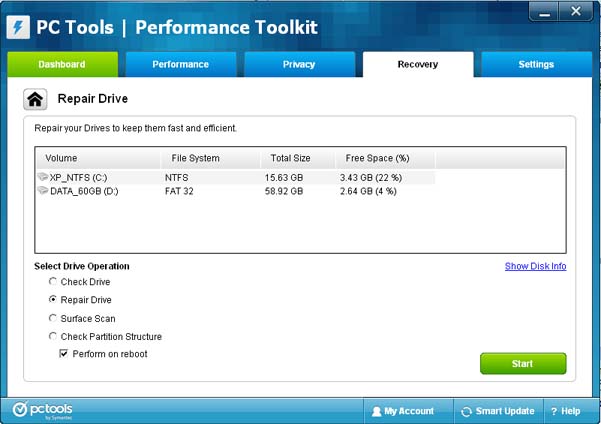The width and height of the screenshot is (601, 424).
Task: Choose the Surface Scan radio option
Action: [53, 319]
